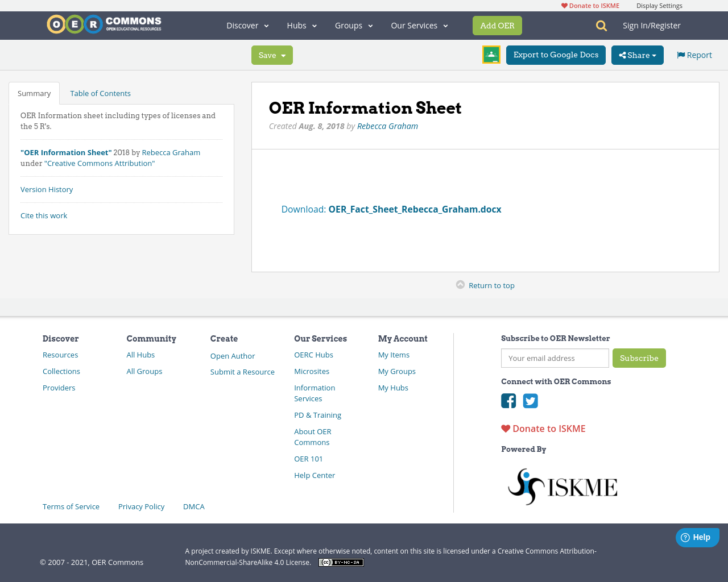The width and height of the screenshot is (728, 582).
Task: Open the Hubs menu
Action: pyautogui.click(x=301, y=26)
